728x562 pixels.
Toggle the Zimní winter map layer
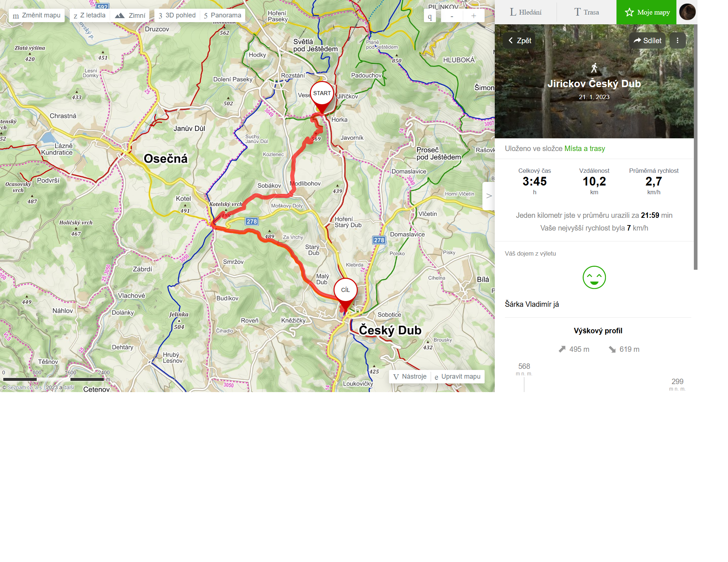pos(130,15)
